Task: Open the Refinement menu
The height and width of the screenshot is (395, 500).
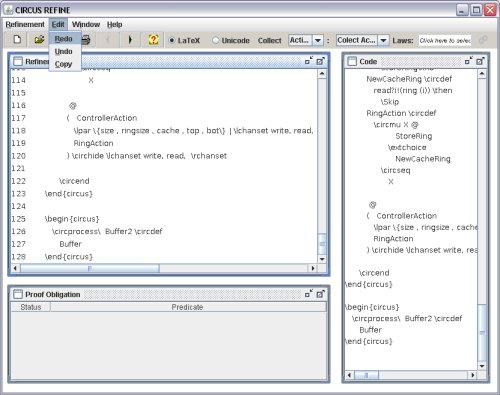Action: point(25,24)
